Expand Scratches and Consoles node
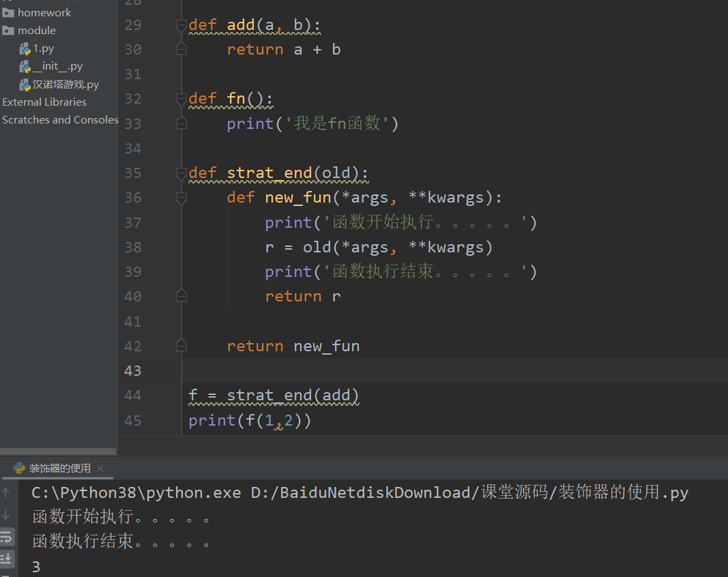728x577 pixels. [x=60, y=120]
